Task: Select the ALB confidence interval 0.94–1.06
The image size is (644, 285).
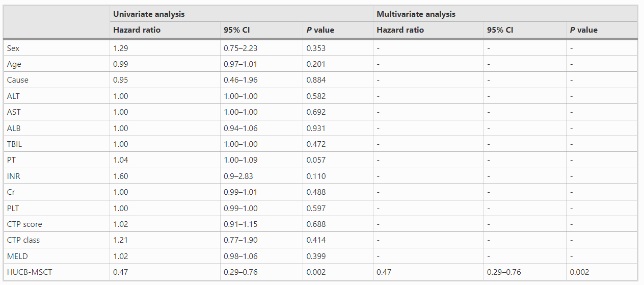Action: [240, 128]
